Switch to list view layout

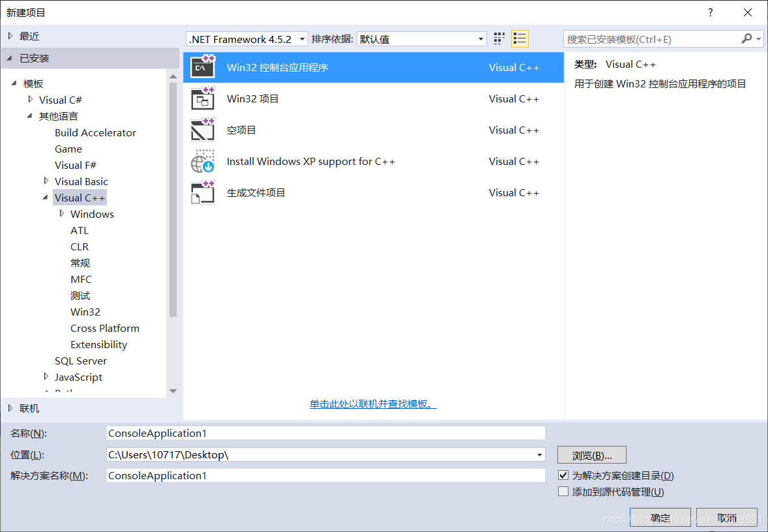coord(520,38)
